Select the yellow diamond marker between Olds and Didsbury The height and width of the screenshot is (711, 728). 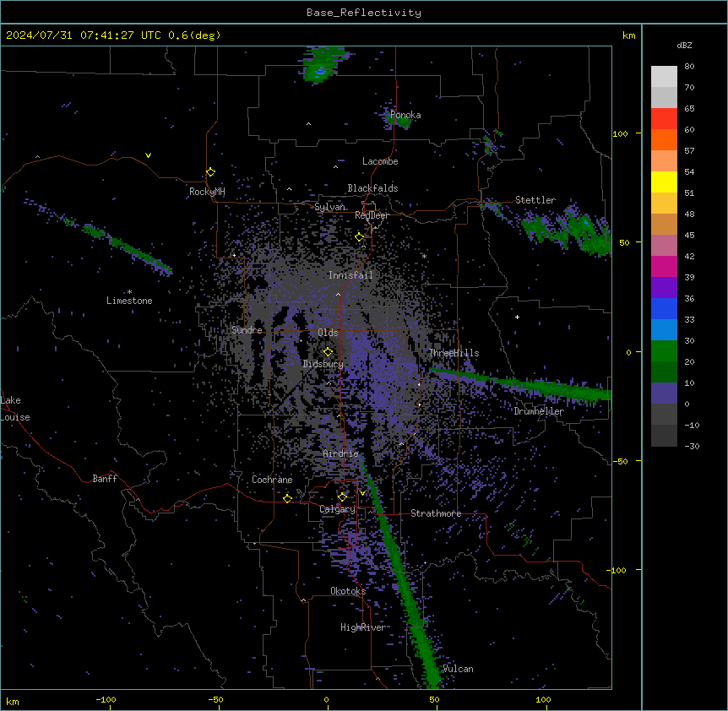tap(328, 352)
